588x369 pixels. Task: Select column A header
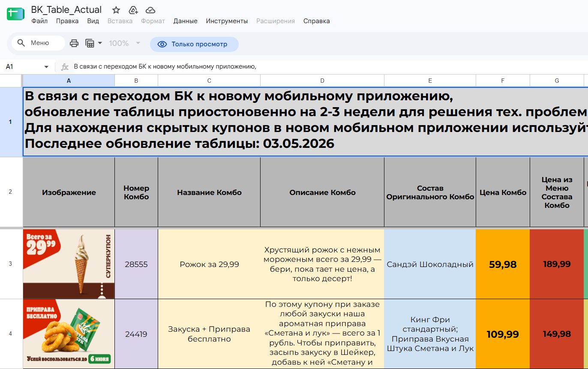point(69,81)
